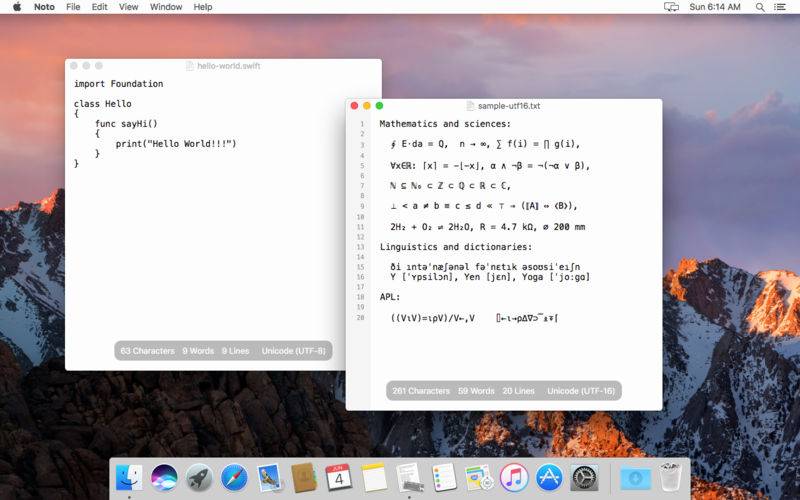Open the View menu

(x=128, y=7)
